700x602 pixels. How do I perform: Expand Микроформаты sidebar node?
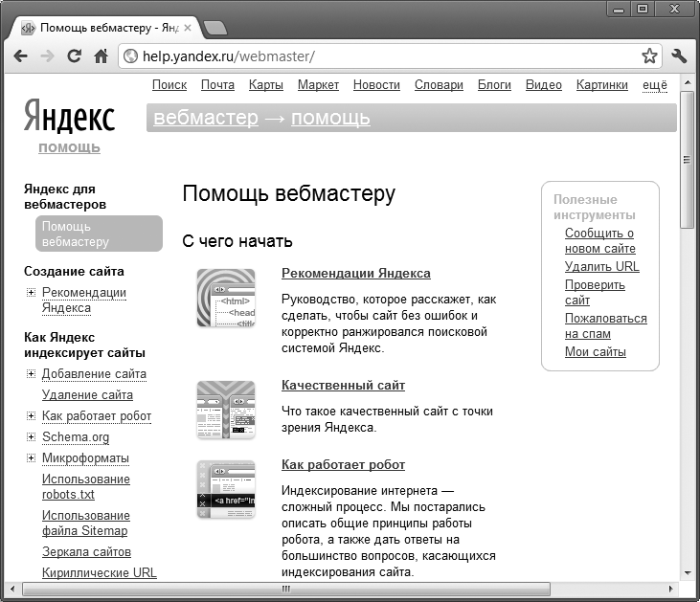point(31,457)
